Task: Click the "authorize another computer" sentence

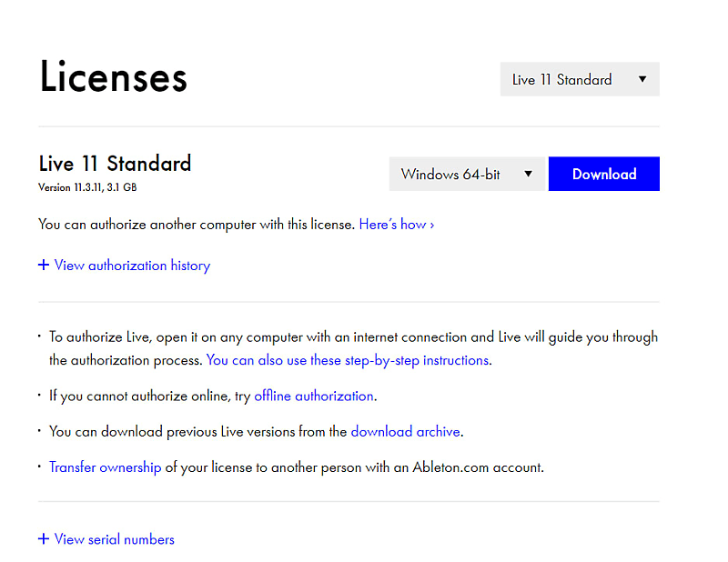Action: tap(196, 224)
